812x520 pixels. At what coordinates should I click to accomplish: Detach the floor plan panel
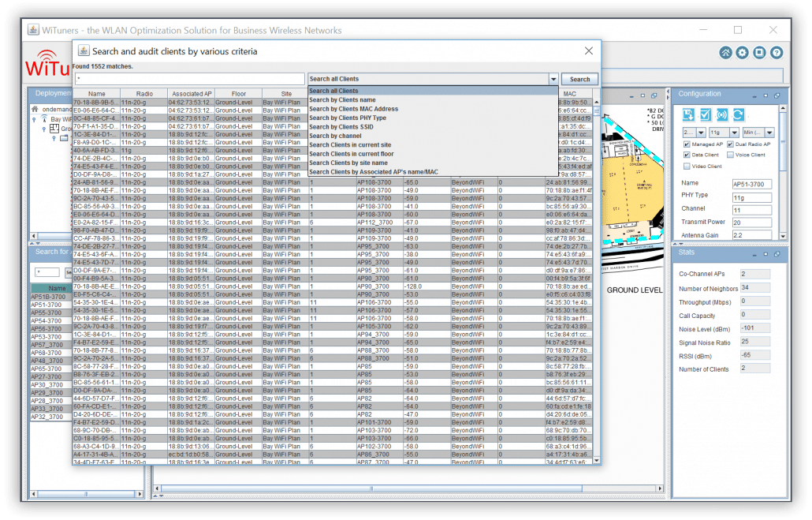pyautogui.click(x=654, y=95)
